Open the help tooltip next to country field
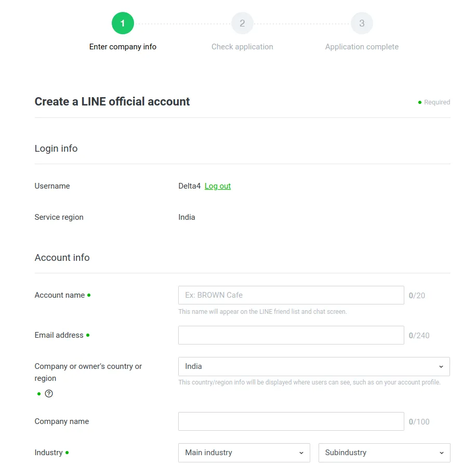 [48, 394]
